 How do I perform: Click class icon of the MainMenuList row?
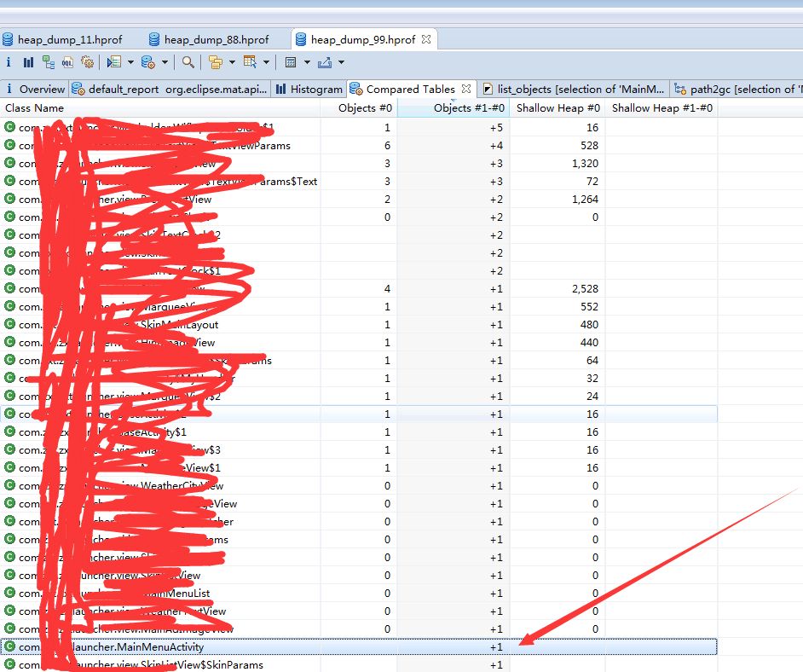click(x=9, y=593)
